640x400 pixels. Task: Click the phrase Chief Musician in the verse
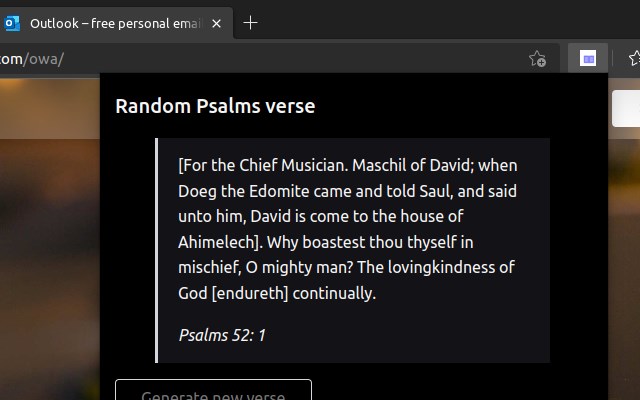[x=291, y=165]
